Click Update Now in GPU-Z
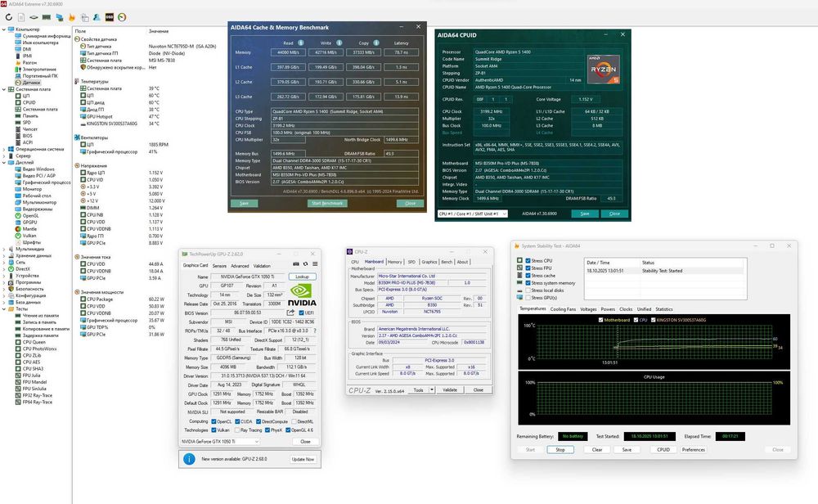 click(x=303, y=459)
